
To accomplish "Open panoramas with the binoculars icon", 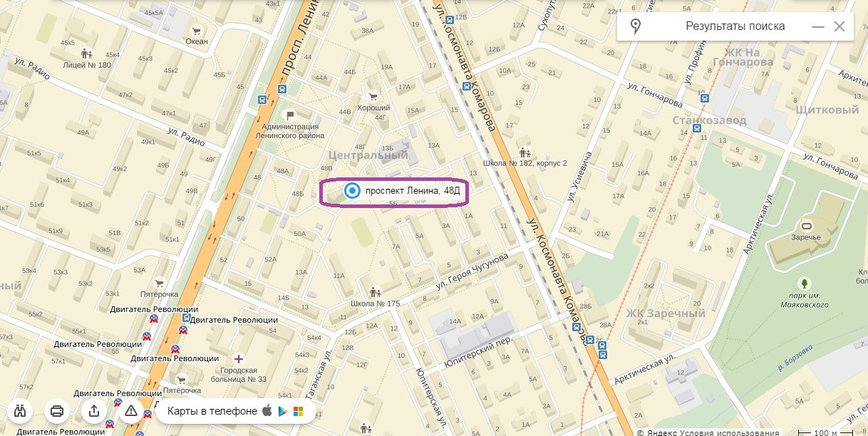I will click(20, 411).
